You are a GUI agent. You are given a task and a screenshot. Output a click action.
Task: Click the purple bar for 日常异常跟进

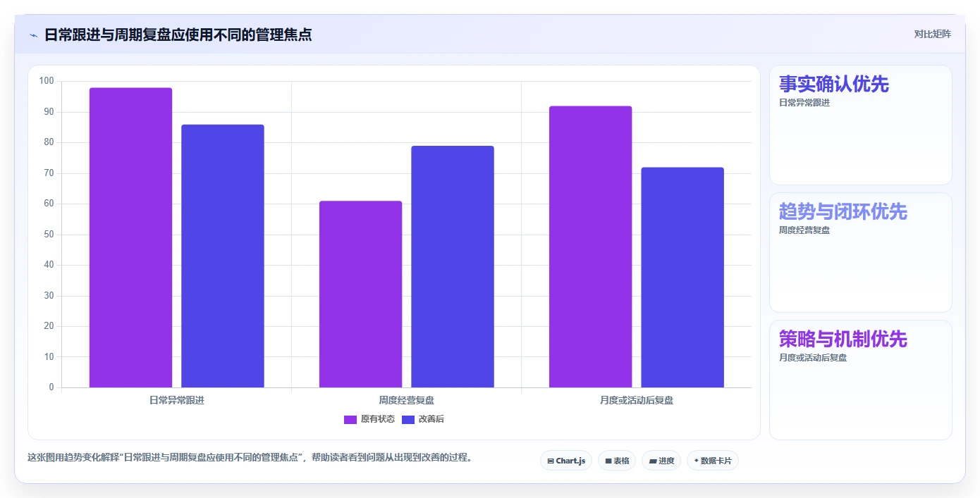130,237
